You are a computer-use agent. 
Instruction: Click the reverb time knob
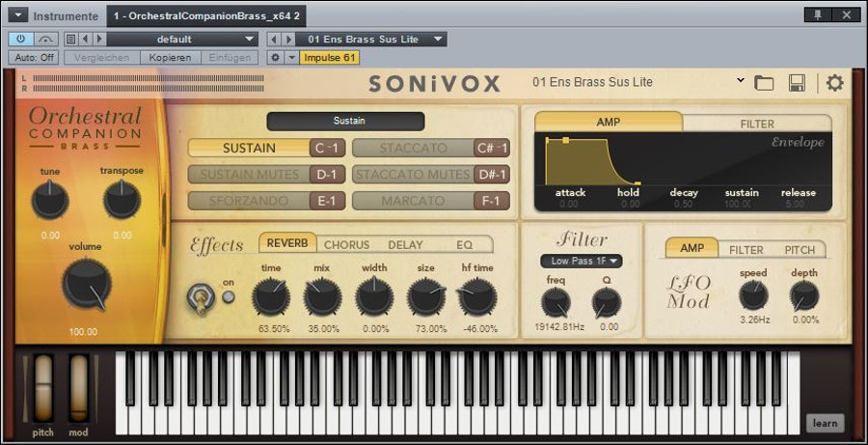point(271,296)
